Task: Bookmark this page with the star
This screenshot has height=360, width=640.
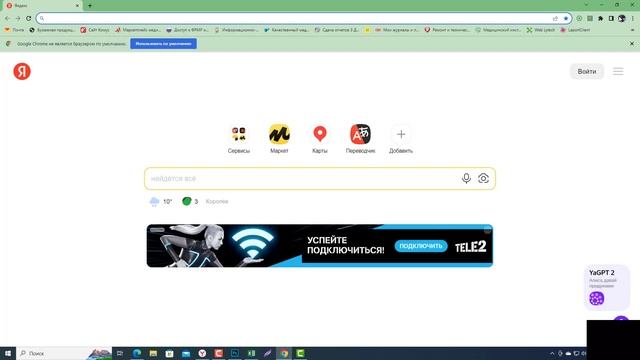Action: [566, 18]
